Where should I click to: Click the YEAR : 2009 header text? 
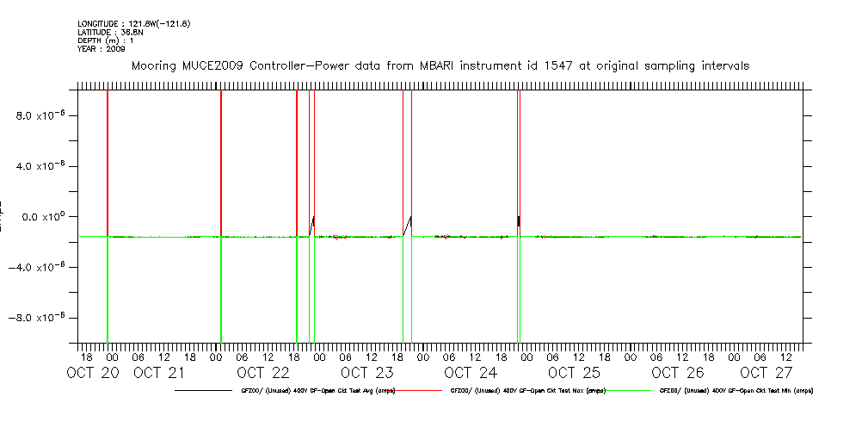click(x=101, y=49)
